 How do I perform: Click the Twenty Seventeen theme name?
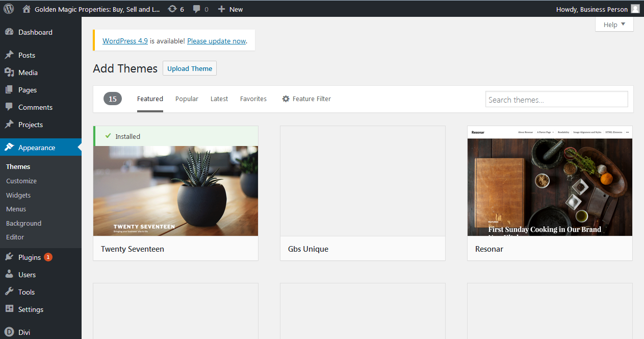pyautogui.click(x=133, y=249)
